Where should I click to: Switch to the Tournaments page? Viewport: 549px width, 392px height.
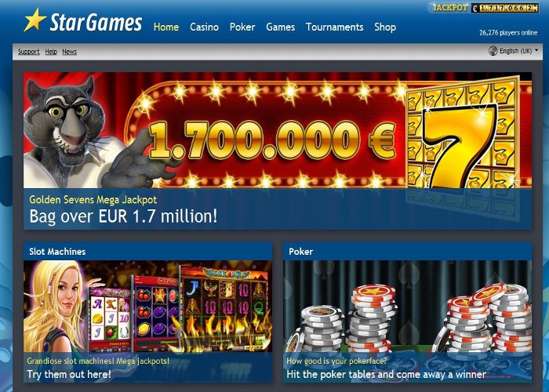coord(334,27)
